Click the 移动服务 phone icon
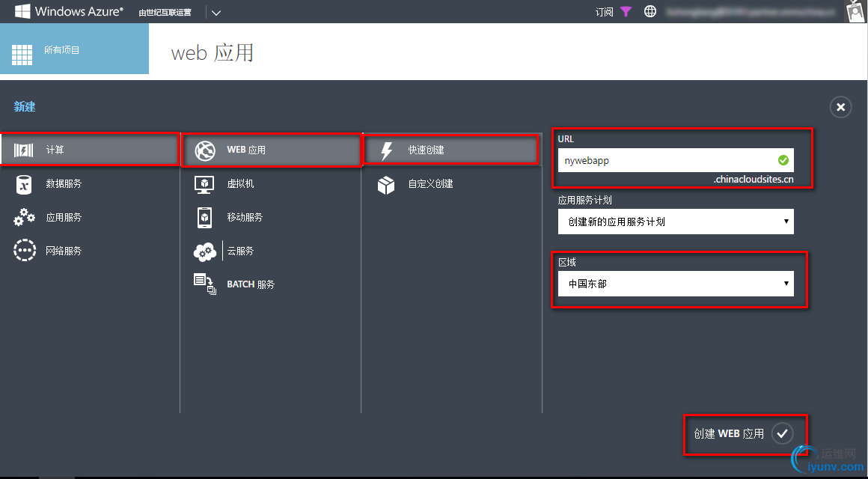 coord(204,217)
